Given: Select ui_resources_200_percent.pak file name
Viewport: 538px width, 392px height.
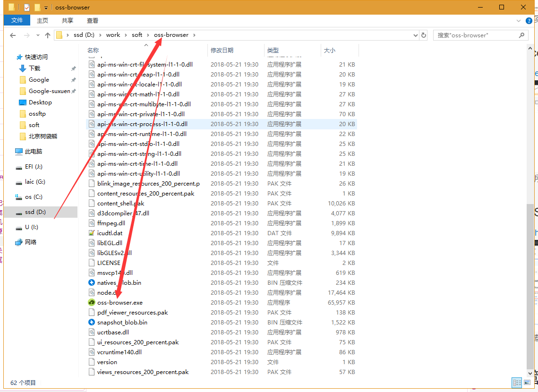Looking at the screenshot, I should [x=138, y=342].
